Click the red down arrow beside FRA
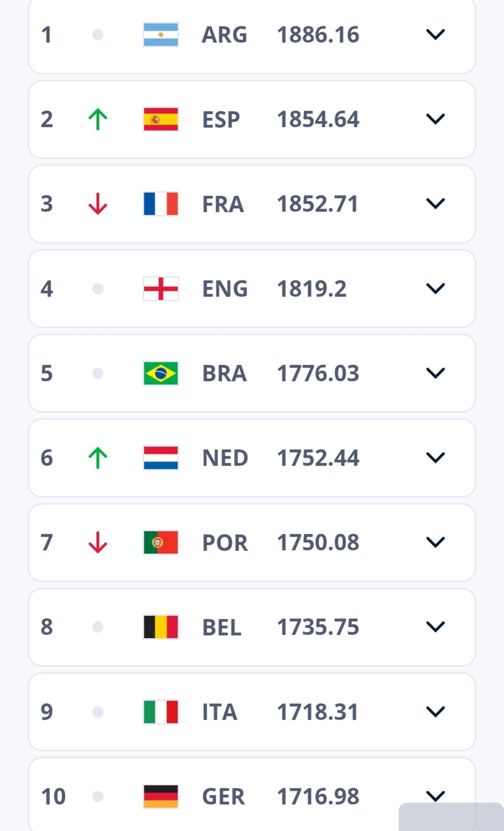Viewport: 504px width, 831px height. click(x=98, y=204)
